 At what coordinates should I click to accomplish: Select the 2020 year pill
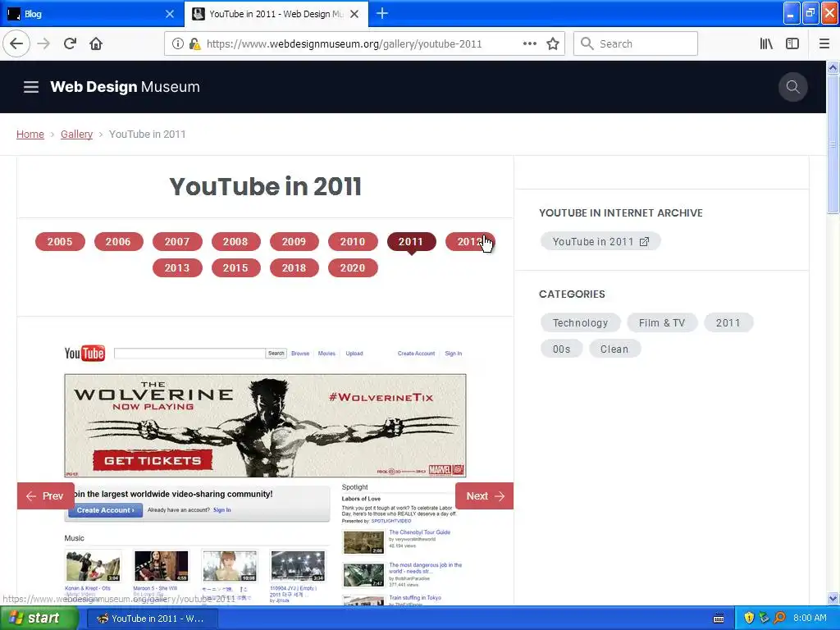tap(353, 268)
